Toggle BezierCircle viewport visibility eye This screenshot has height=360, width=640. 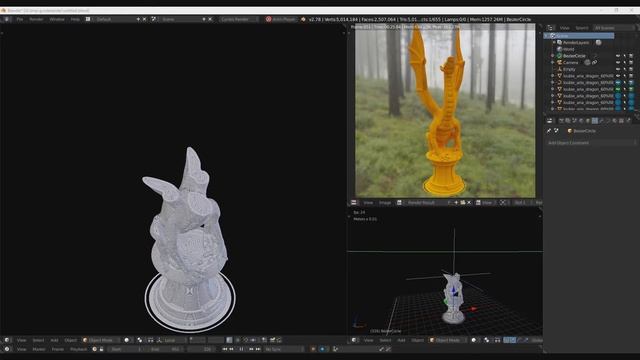(618, 56)
